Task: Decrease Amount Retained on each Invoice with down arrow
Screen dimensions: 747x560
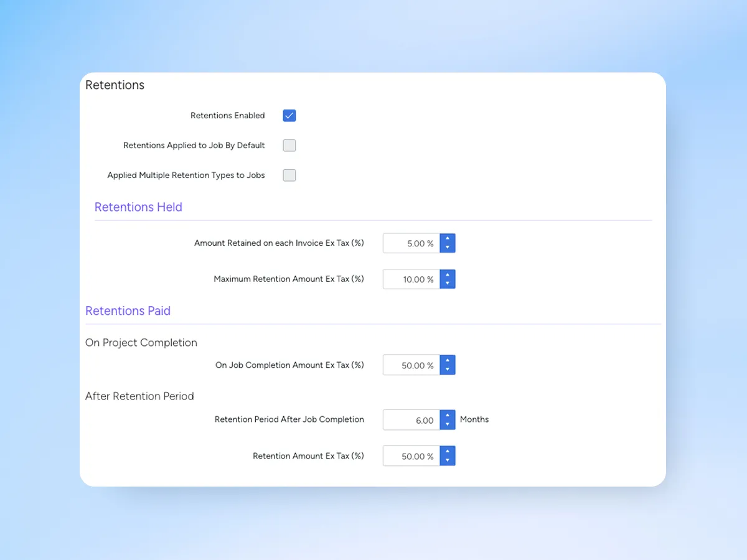Action: click(x=448, y=248)
